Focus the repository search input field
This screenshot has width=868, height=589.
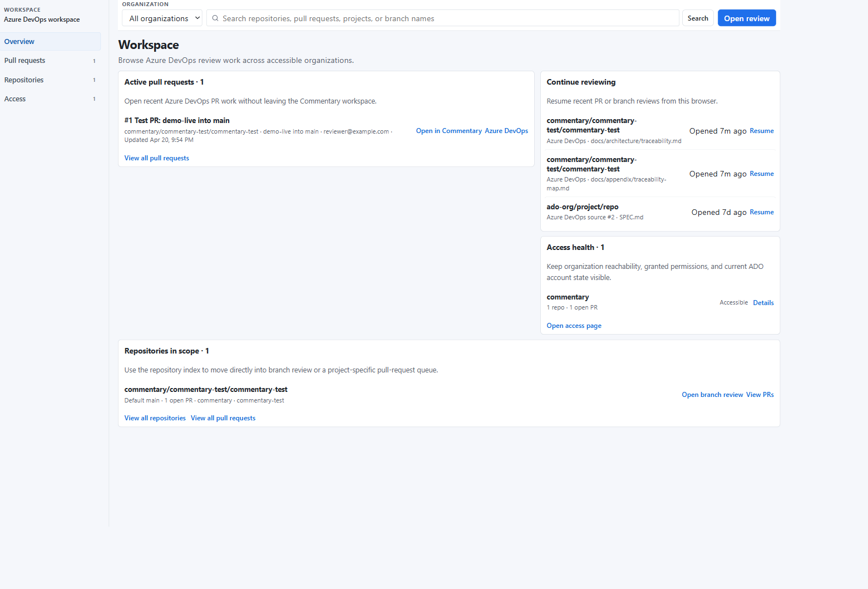[443, 18]
